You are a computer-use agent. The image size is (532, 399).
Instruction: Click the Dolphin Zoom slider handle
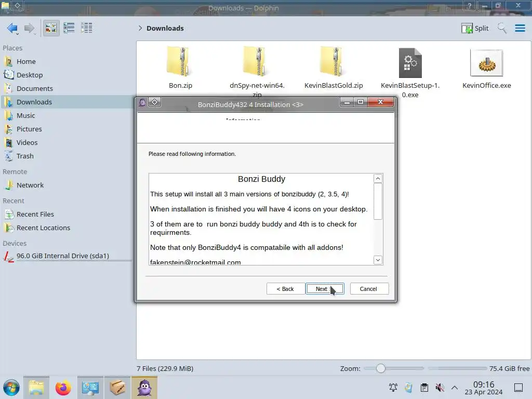pyautogui.click(x=381, y=368)
